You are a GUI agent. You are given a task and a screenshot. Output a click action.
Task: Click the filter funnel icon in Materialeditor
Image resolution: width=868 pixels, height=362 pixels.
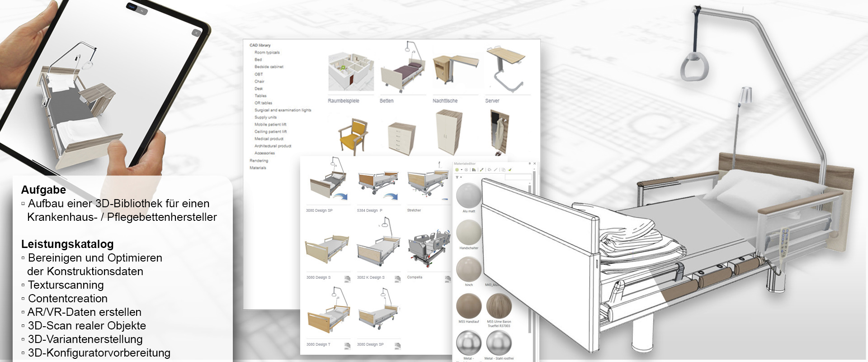coord(457,177)
